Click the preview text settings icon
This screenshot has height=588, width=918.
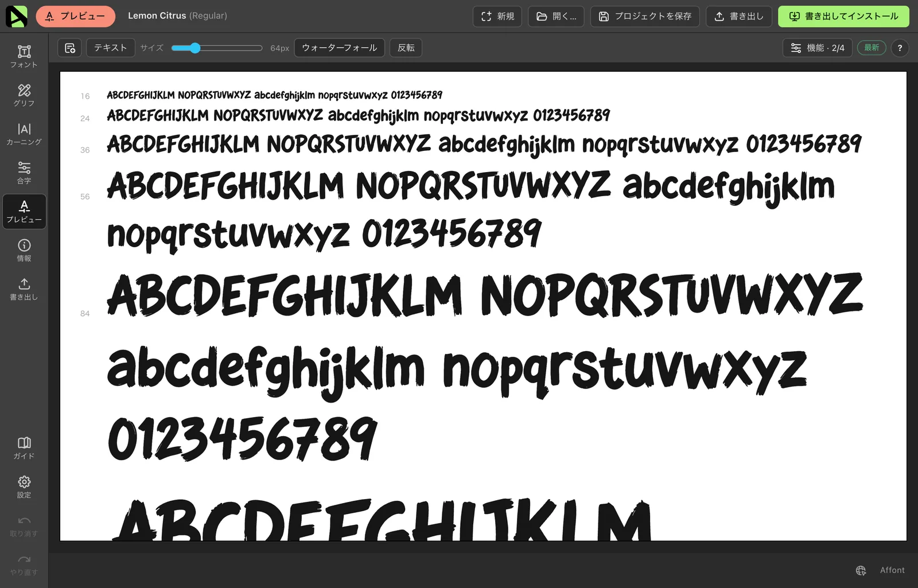click(x=69, y=48)
